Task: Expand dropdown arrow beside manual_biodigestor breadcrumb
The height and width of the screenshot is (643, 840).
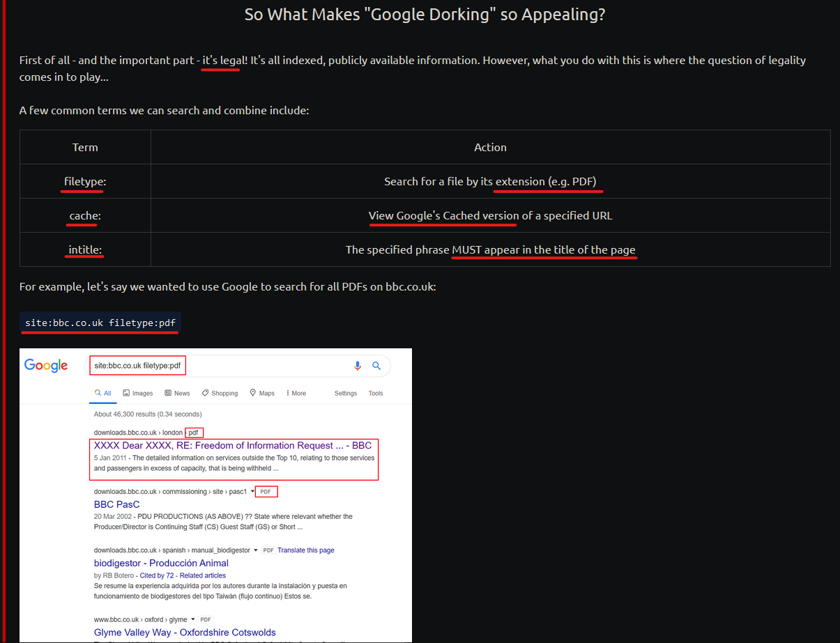Action: (256, 550)
